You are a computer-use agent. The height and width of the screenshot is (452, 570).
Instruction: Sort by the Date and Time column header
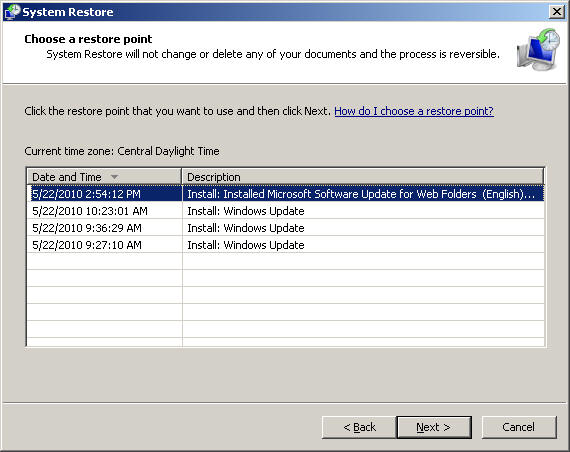pos(104,177)
